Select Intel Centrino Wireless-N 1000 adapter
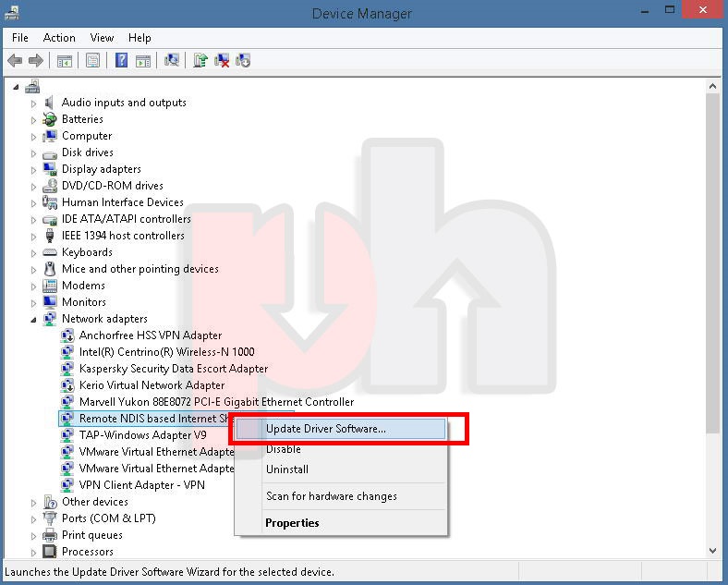 [x=166, y=352]
